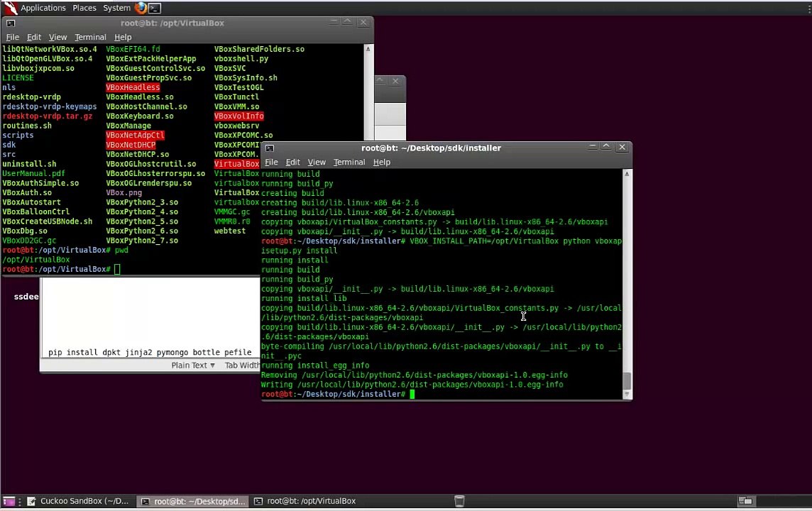Open Edit menu in /opt/VirtualBox terminal
This screenshot has height=511, width=812.
coord(33,38)
